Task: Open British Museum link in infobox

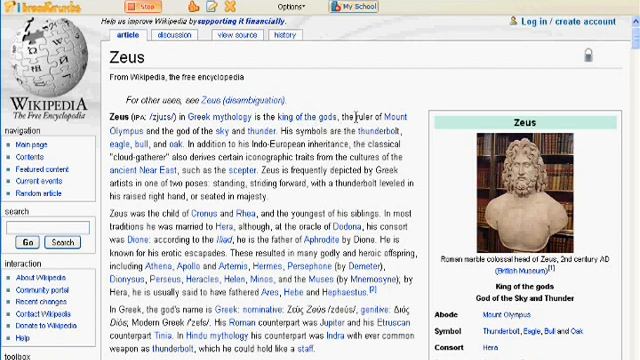Action: point(521,271)
